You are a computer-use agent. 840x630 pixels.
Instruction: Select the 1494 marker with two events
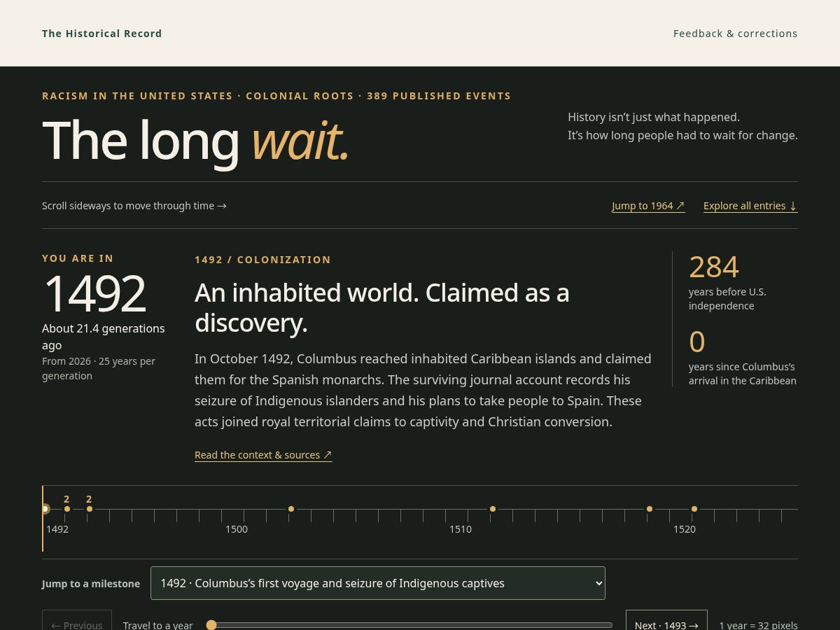(x=90, y=509)
